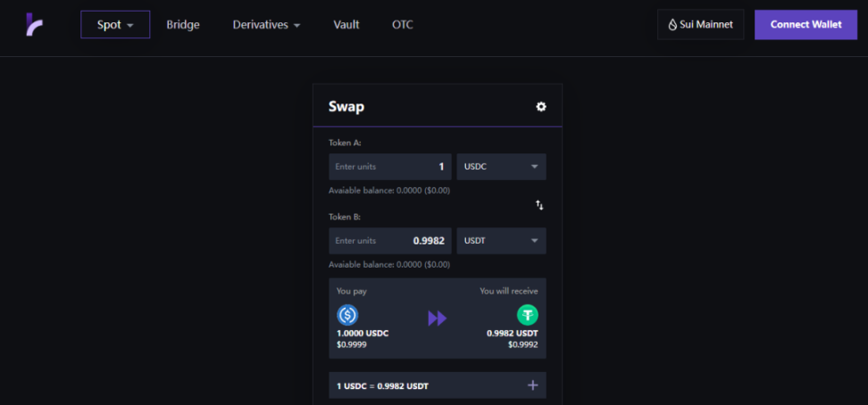Open the USDT token selector dropdown
Viewport: 868px width, 405px height.
(x=501, y=241)
